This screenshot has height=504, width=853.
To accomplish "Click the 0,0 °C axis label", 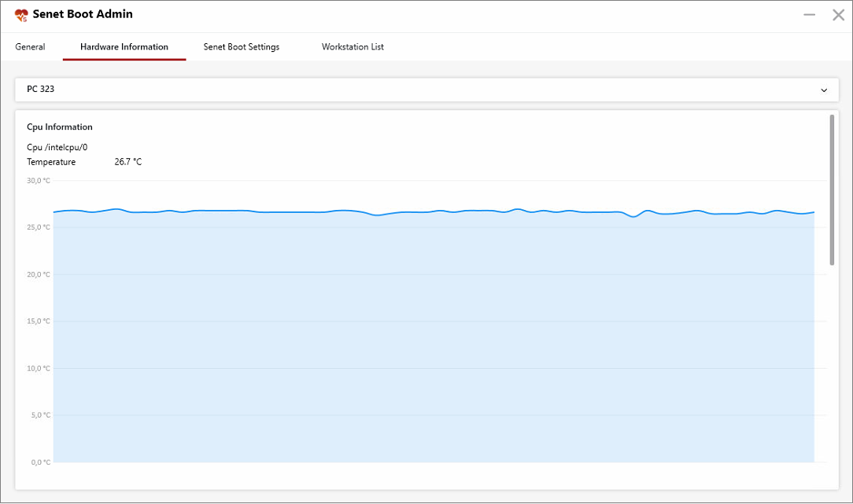I will (x=41, y=462).
